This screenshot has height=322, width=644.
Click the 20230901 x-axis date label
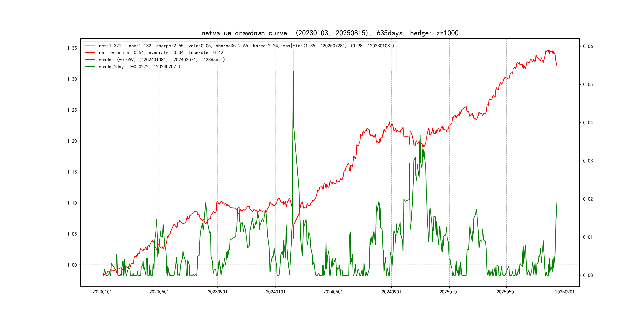click(x=217, y=292)
